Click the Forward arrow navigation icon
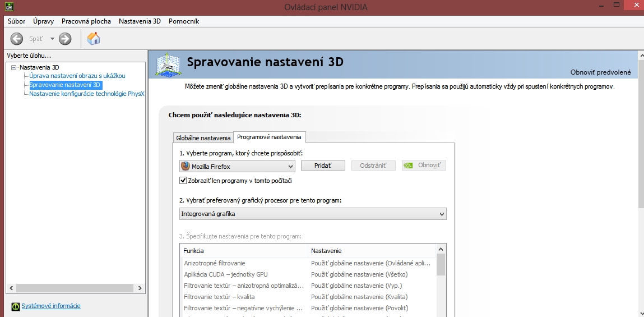644x317 pixels. coord(65,39)
